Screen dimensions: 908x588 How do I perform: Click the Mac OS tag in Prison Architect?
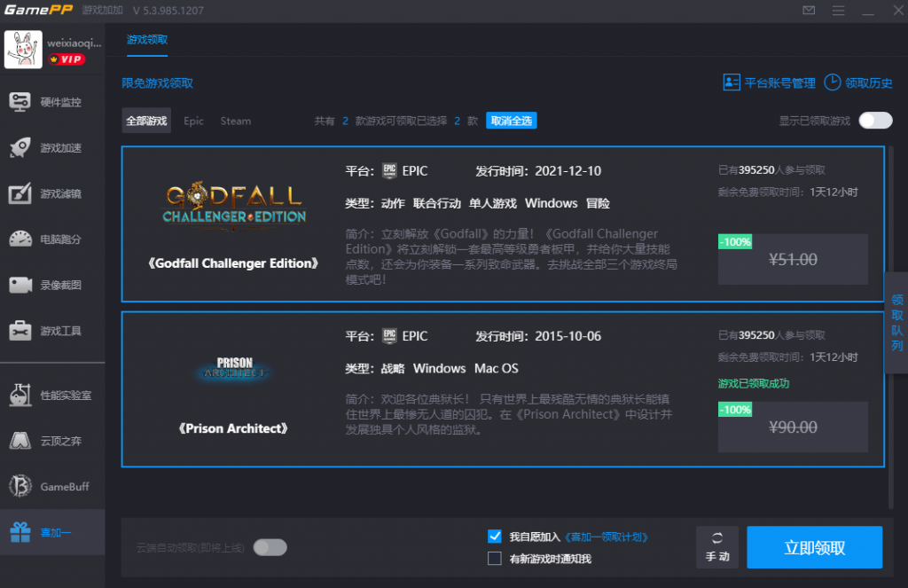(497, 368)
